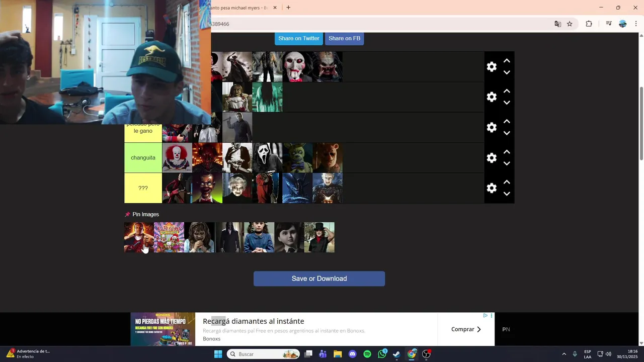This screenshot has height=362, width=644.
Task: Open Spotify from the taskbar
Action: pos(367,354)
